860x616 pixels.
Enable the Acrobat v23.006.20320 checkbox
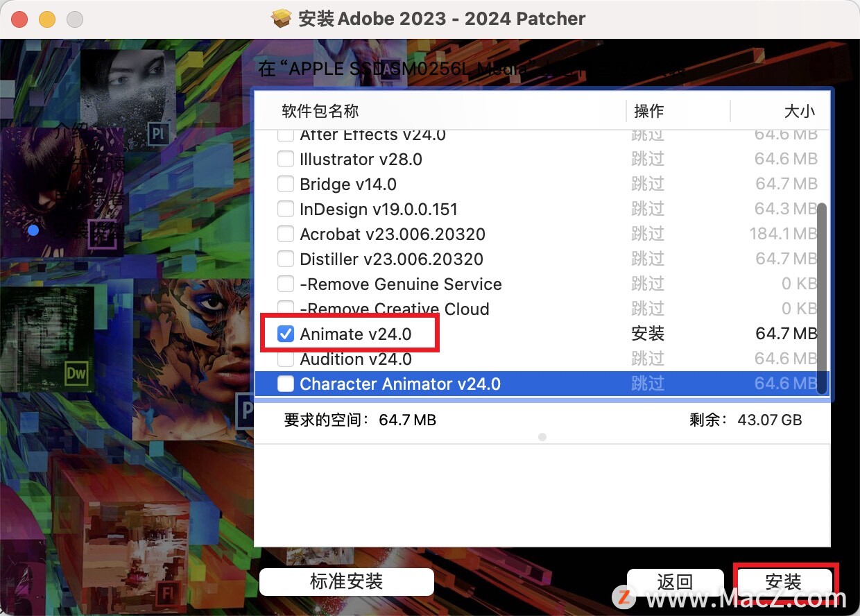tap(286, 234)
